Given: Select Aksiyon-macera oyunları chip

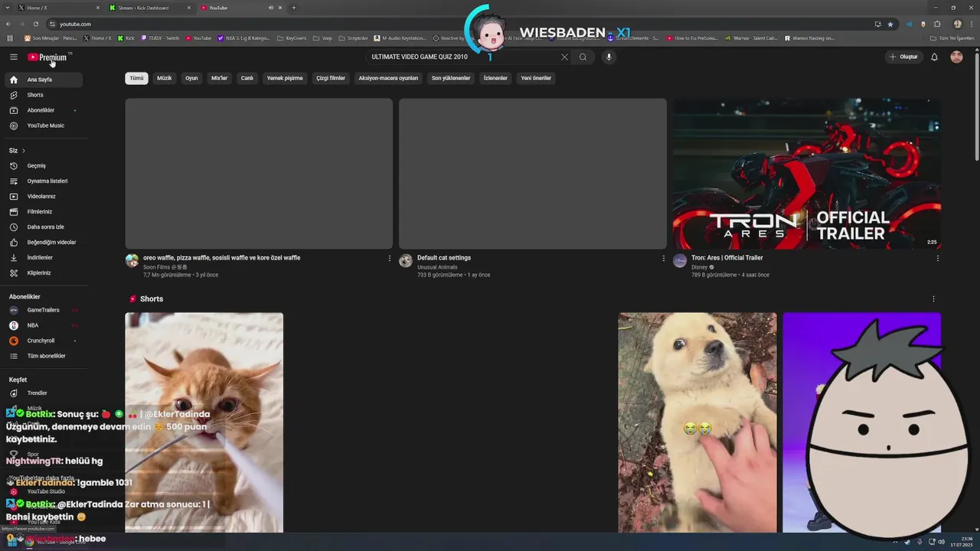Looking at the screenshot, I should [388, 78].
